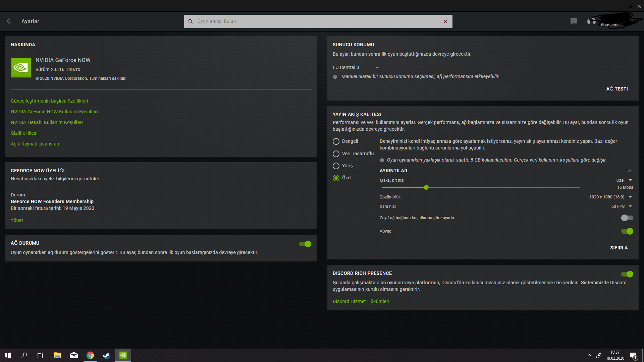Open File Explorer from the taskbar
Viewport: 644px width, 362px height.
(57, 355)
